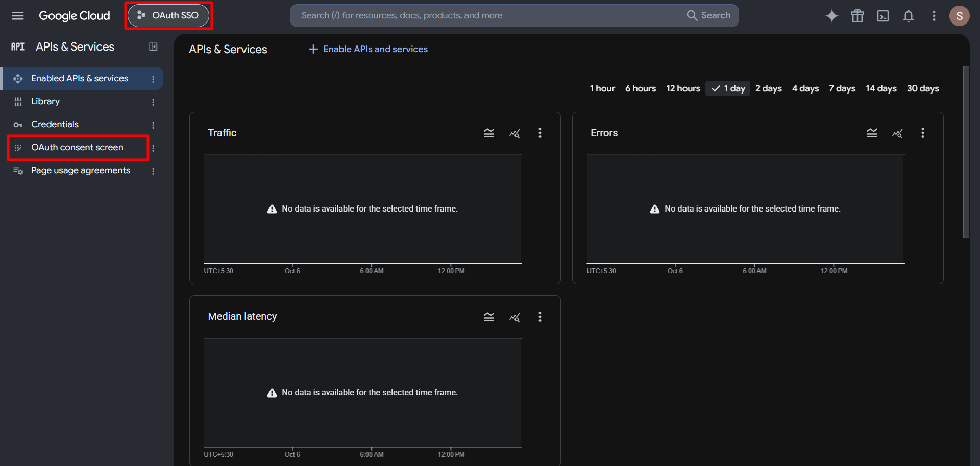Click the Median latency chart title
980x466 pixels.
pos(242,316)
